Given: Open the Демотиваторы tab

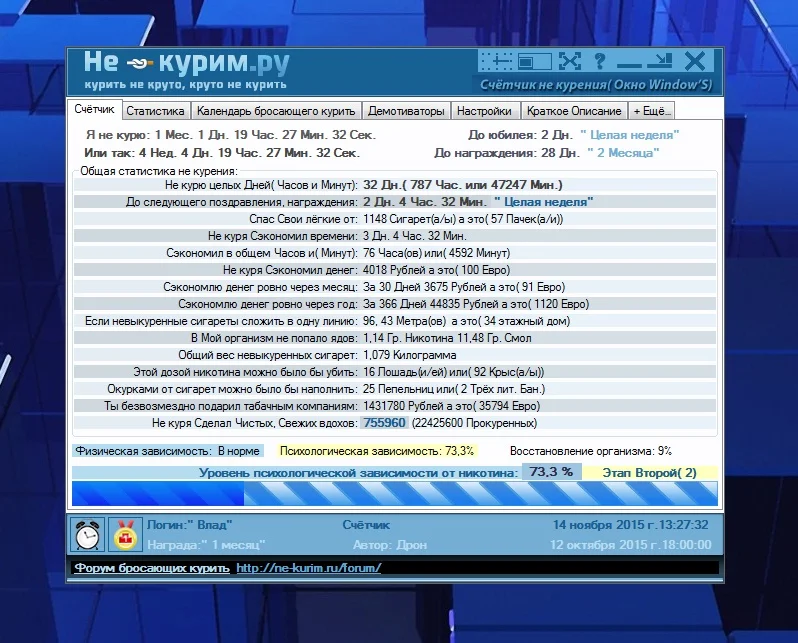Looking at the screenshot, I should (x=405, y=112).
